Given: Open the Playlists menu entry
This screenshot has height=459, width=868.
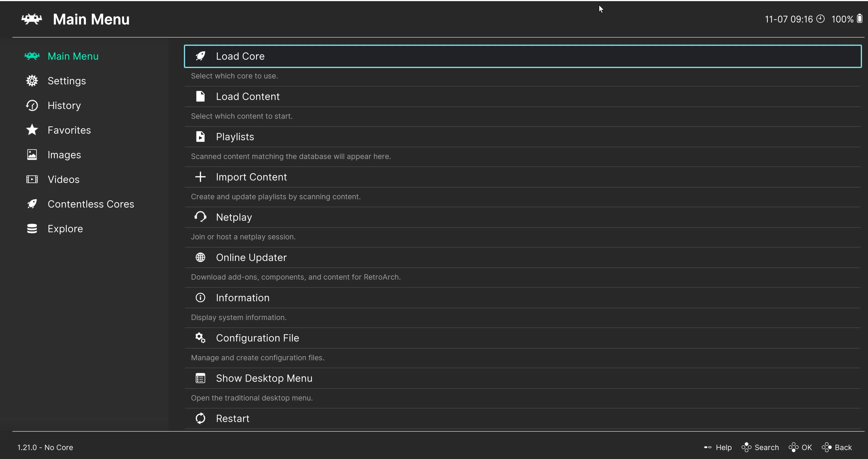Looking at the screenshot, I should (x=235, y=137).
